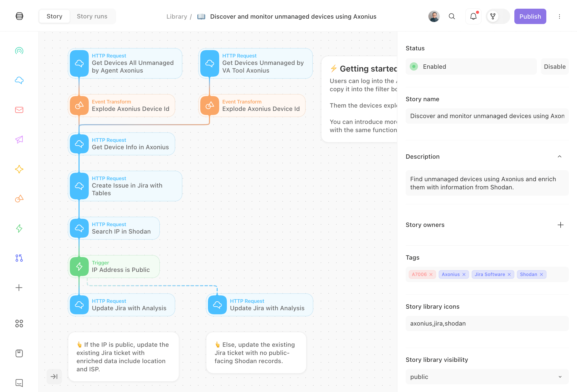Click the green Trigger lightning icon in sidebar
This screenshot has height=392, width=577.
click(19, 228)
